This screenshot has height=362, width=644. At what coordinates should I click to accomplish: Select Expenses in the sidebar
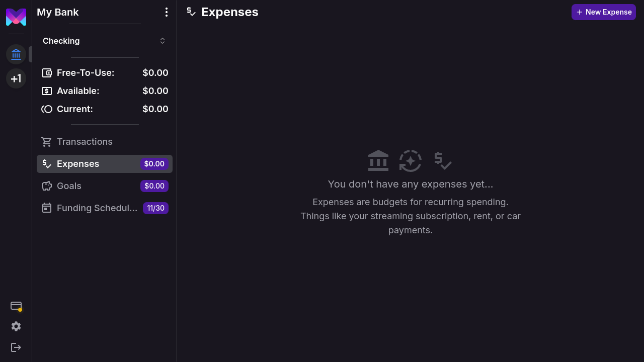pyautogui.click(x=78, y=164)
